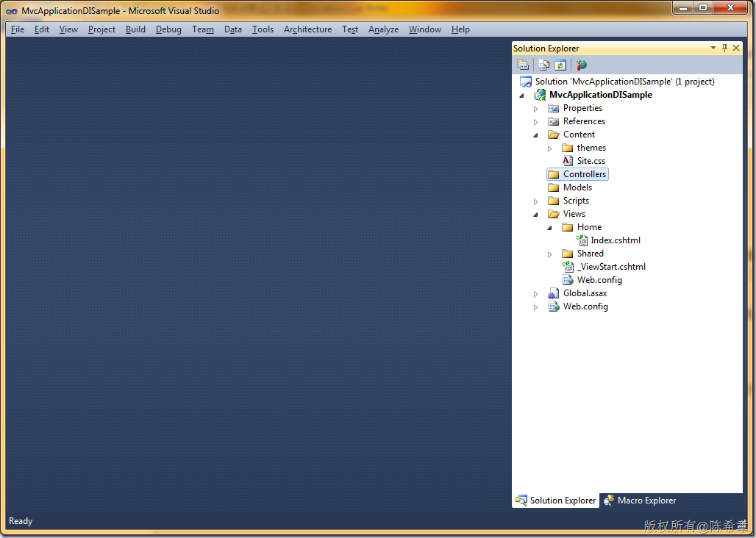756x538 pixels.
Task: Open the Data menu
Action: click(x=233, y=29)
